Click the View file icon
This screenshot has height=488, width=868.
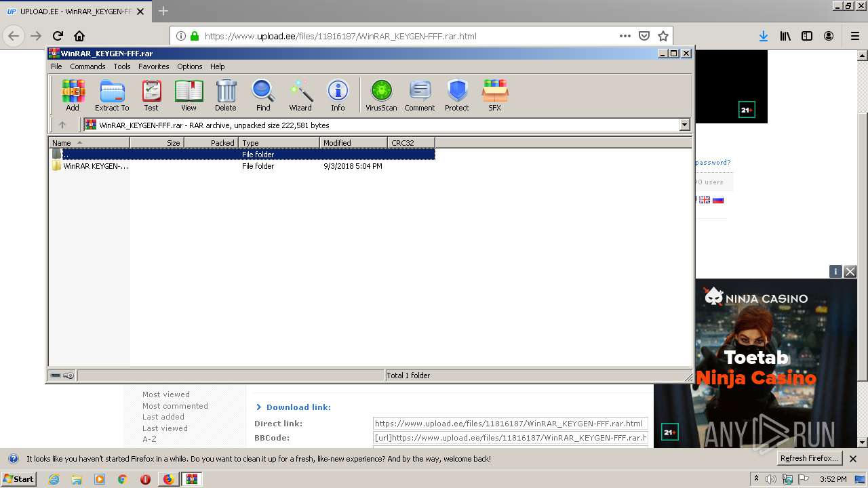point(189,95)
